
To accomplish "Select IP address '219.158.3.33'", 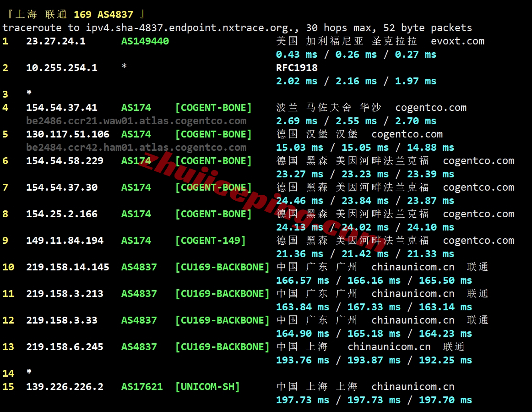I will [62, 320].
